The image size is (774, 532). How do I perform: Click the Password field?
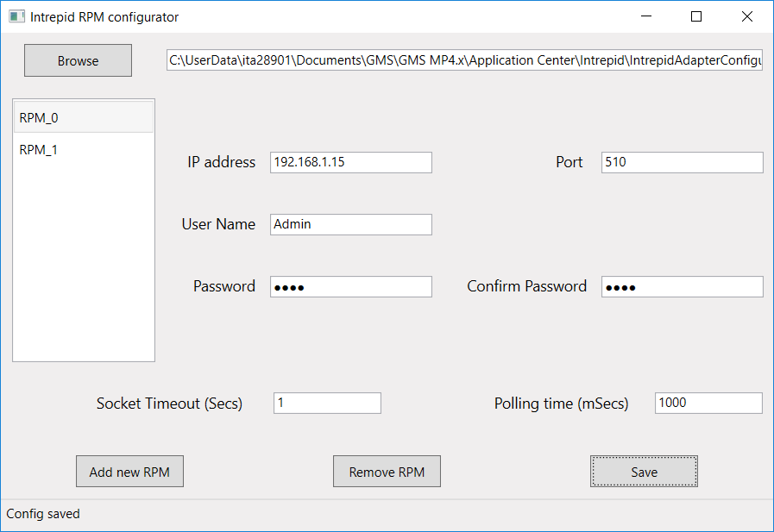coord(350,286)
